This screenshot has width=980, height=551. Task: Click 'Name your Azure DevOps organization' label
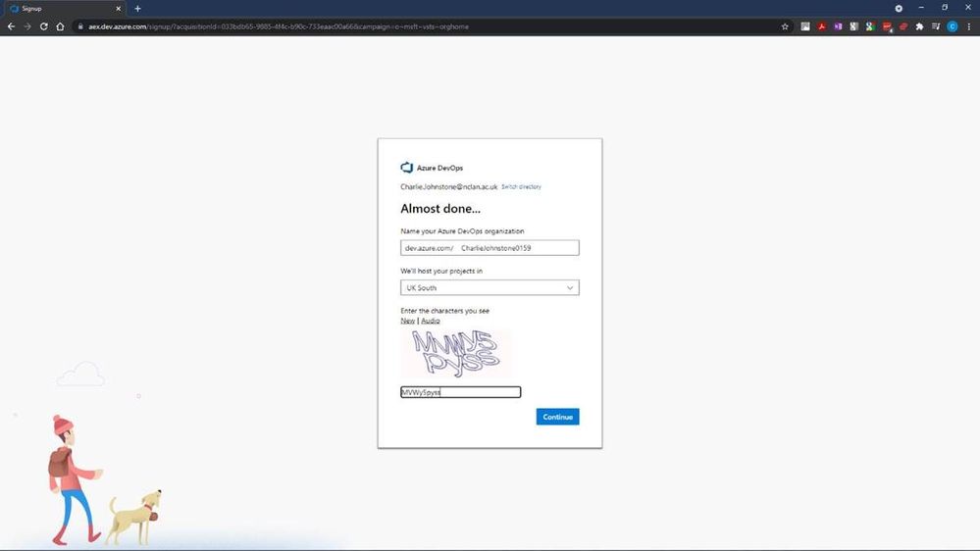pos(462,231)
